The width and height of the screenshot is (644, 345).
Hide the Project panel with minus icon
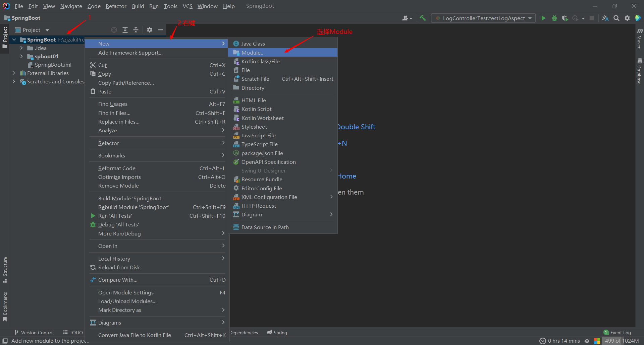pos(161,30)
